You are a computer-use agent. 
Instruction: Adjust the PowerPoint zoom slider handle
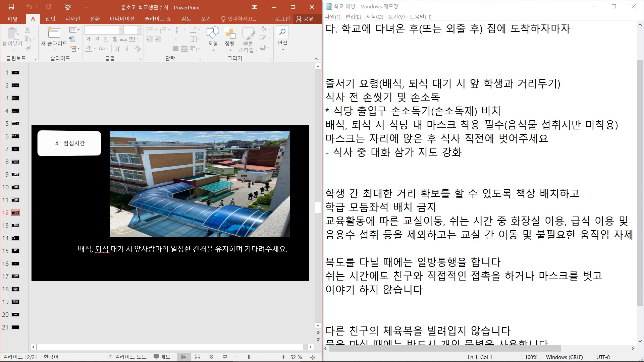pos(249,357)
